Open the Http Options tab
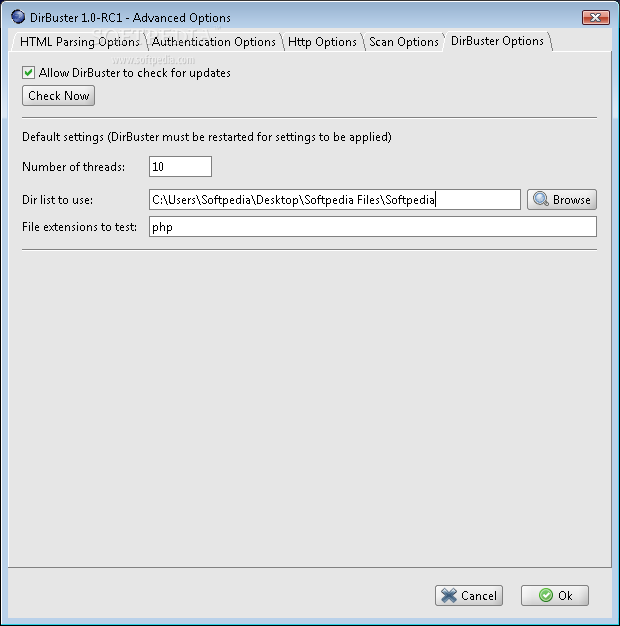620x626 pixels. [x=322, y=42]
